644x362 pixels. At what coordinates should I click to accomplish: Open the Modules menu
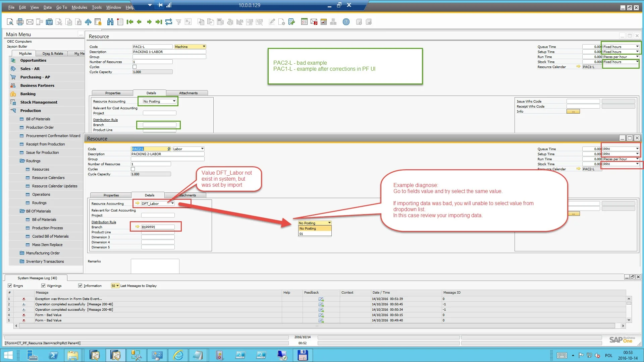click(x=79, y=7)
